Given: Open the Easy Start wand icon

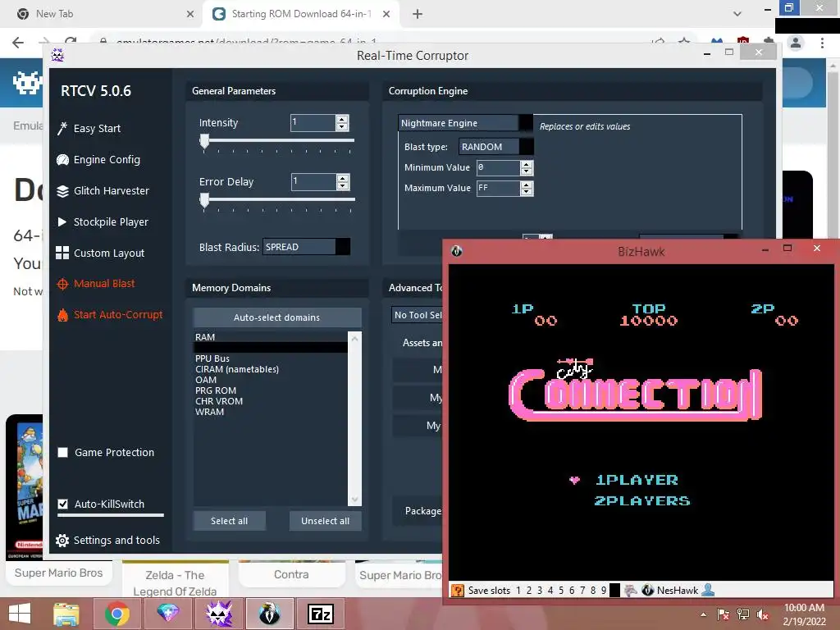Looking at the screenshot, I should [62, 129].
